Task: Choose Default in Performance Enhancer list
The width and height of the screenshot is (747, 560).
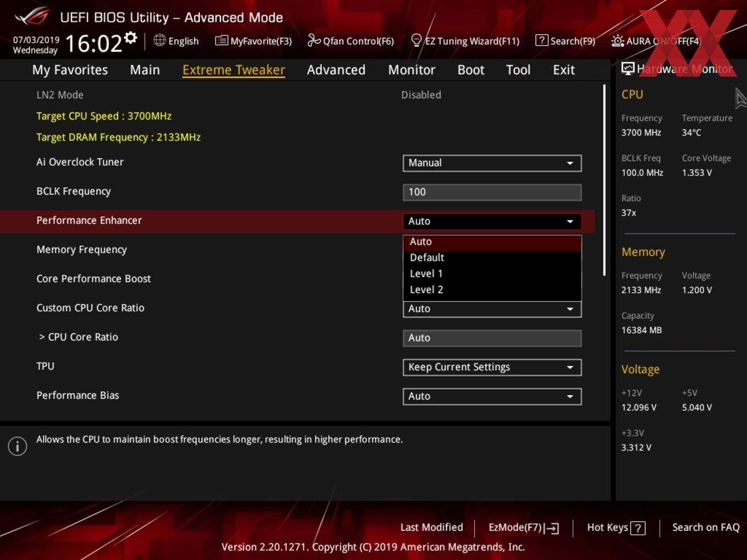Action: coord(492,257)
